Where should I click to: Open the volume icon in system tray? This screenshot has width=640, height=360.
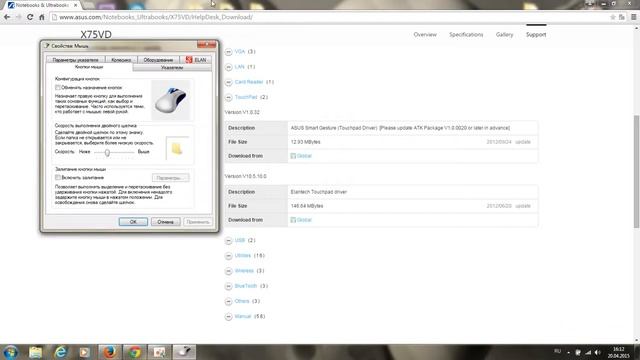(x=598, y=352)
